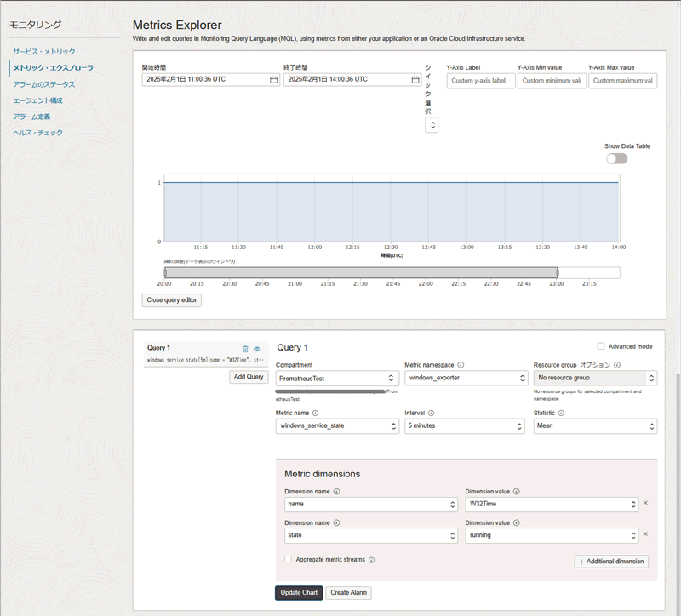The height and width of the screenshot is (616, 681).
Task: Open the quick select dropdown
Action: pos(432,125)
